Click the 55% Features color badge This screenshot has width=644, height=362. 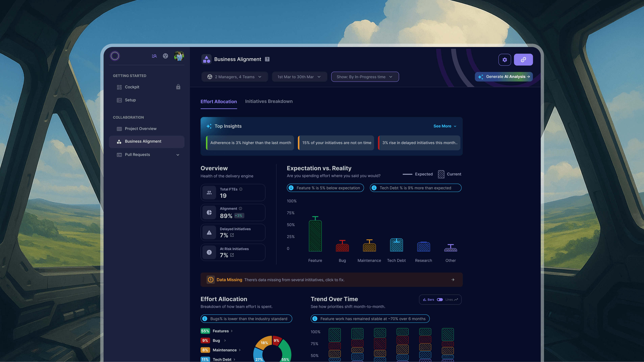205,331
